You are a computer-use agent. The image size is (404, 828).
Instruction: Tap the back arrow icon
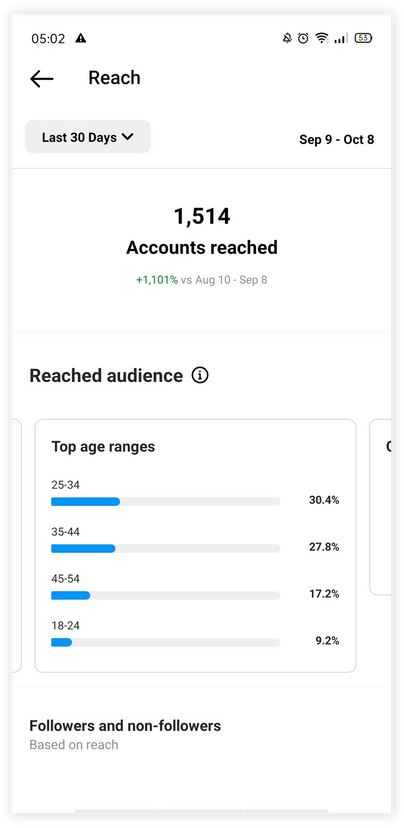point(42,79)
